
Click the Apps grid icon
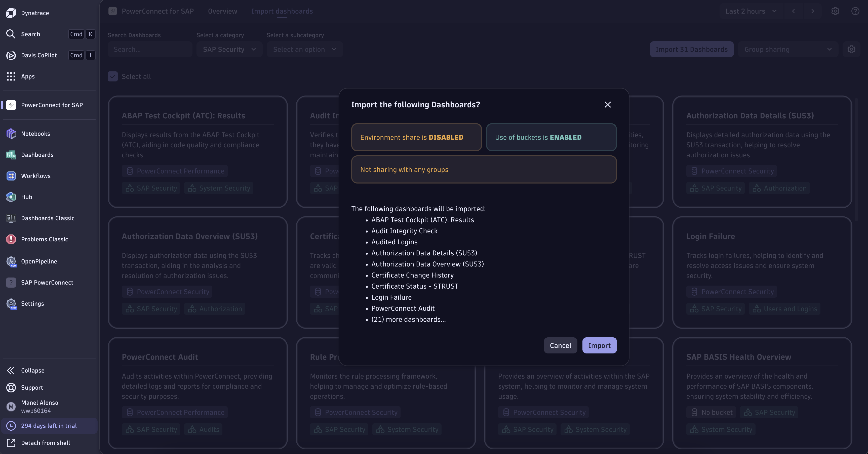point(11,76)
